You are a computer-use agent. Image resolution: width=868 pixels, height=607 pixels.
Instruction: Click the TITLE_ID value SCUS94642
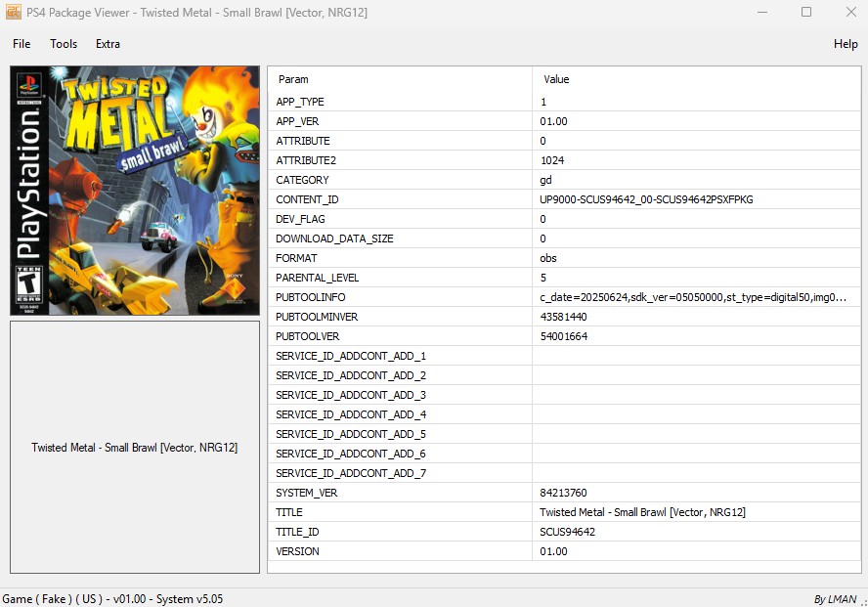(x=567, y=532)
